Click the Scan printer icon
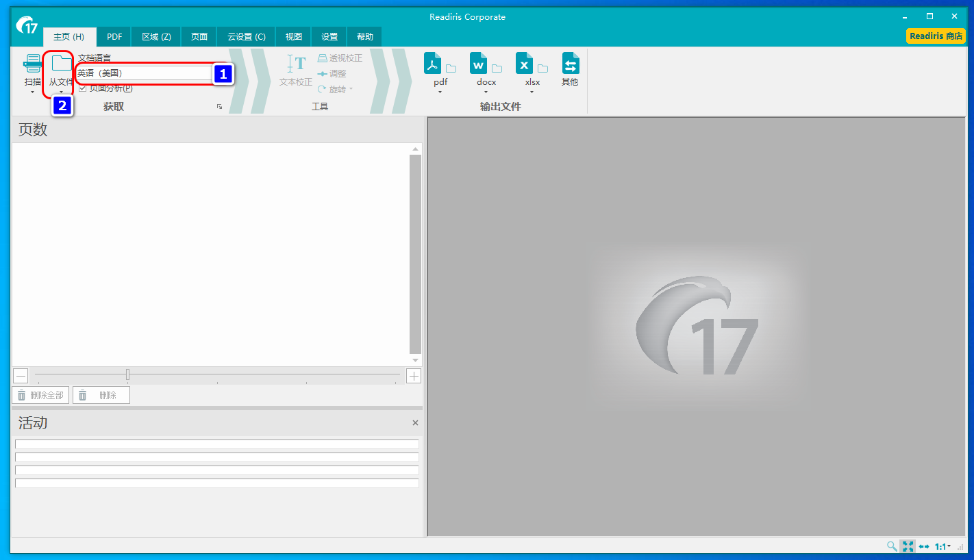The image size is (974, 560). click(32, 64)
